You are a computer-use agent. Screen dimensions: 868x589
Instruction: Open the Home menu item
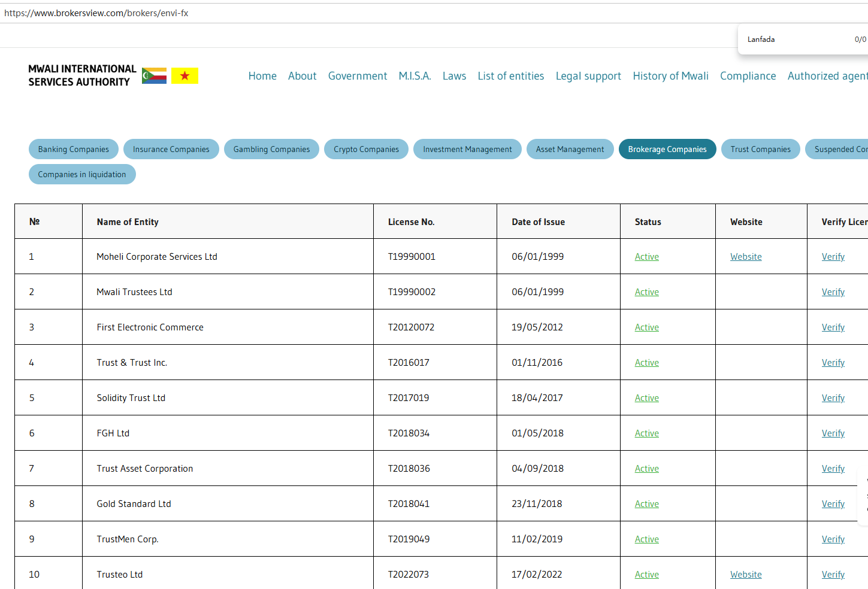(x=262, y=76)
